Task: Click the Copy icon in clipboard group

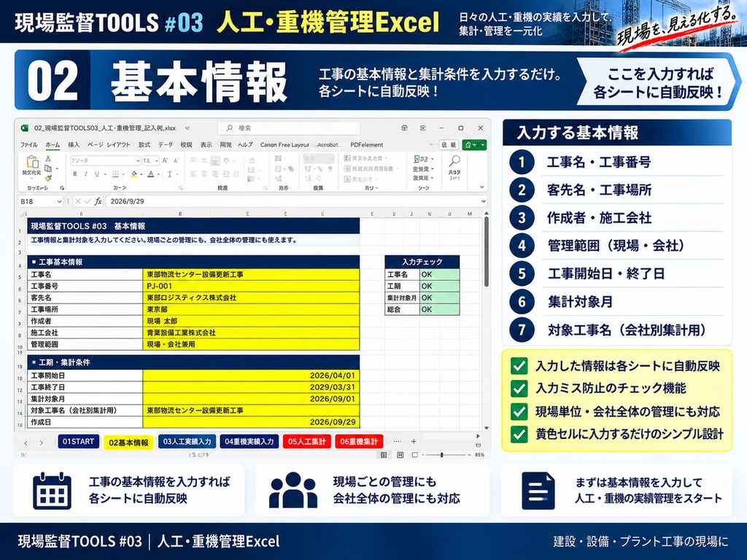Action: pyautogui.click(x=48, y=168)
